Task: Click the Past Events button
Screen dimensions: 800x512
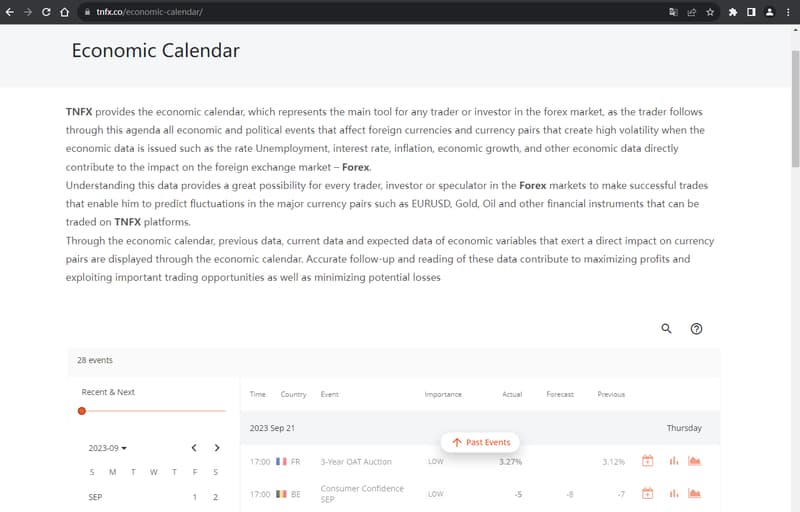Action: pyautogui.click(x=481, y=442)
